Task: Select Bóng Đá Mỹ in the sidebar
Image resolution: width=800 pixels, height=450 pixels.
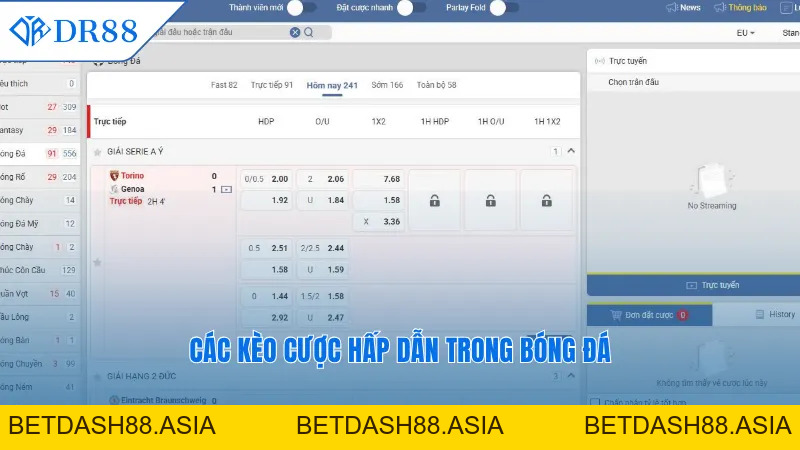Action: tap(40, 223)
